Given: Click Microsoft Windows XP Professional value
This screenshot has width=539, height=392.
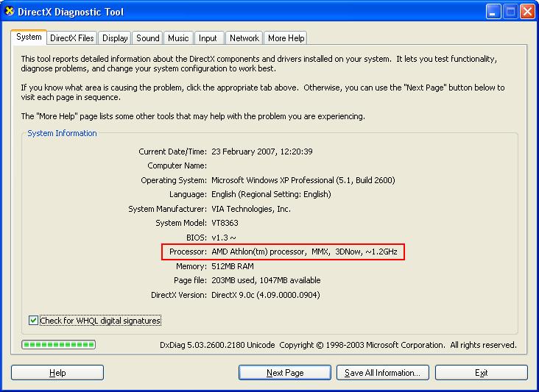Looking at the screenshot, I should 303,180.
